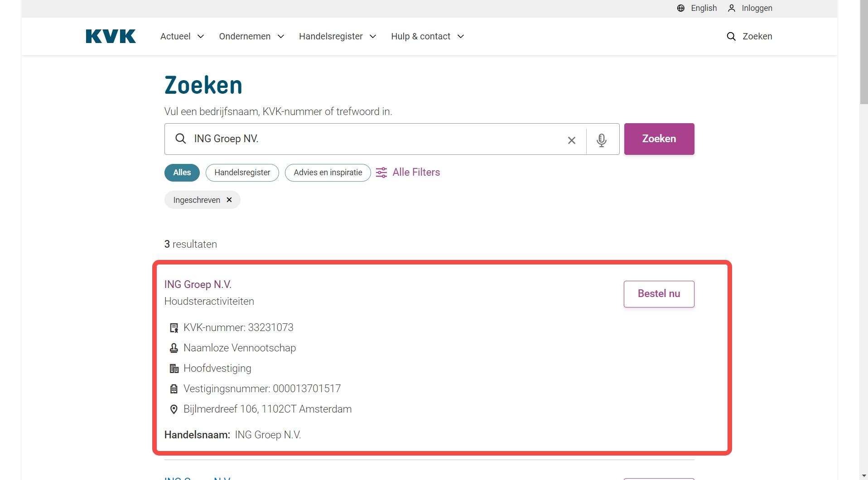868x480 pixels.
Task: Click the legal form stamp icon
Action: [x=174, y=348]
